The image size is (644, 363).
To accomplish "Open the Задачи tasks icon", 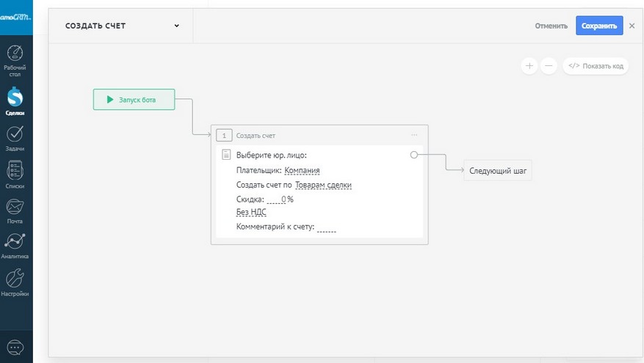I will (15, 134).
